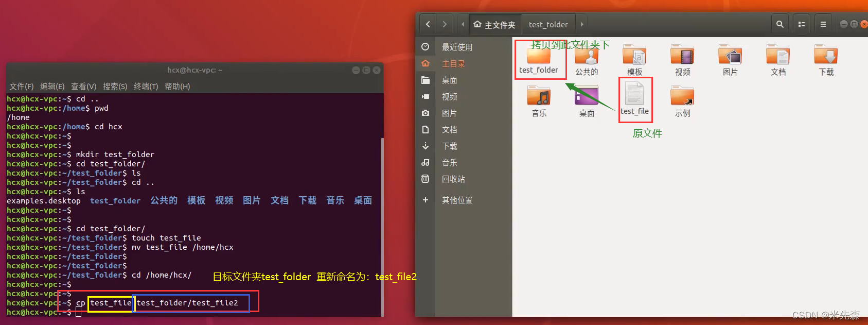Go forward in file manager
868x325 pixels.
445,24
